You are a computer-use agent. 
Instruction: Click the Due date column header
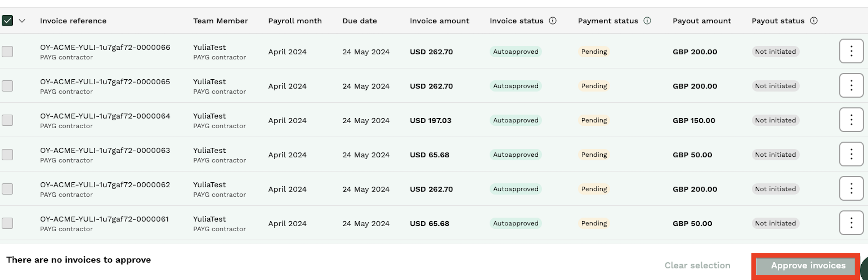point(359,21)
